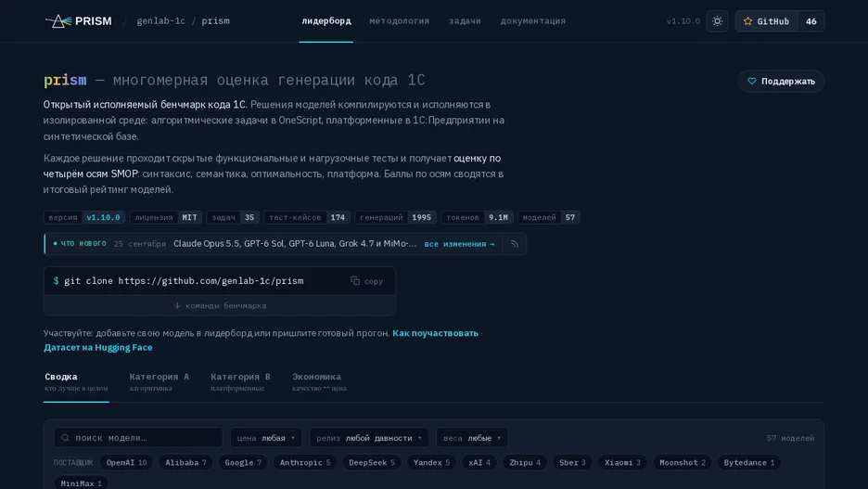The height and width of the screenshot is (489, 868).
Task: Click the PRISM logo icon
Action: pos(58,21)
